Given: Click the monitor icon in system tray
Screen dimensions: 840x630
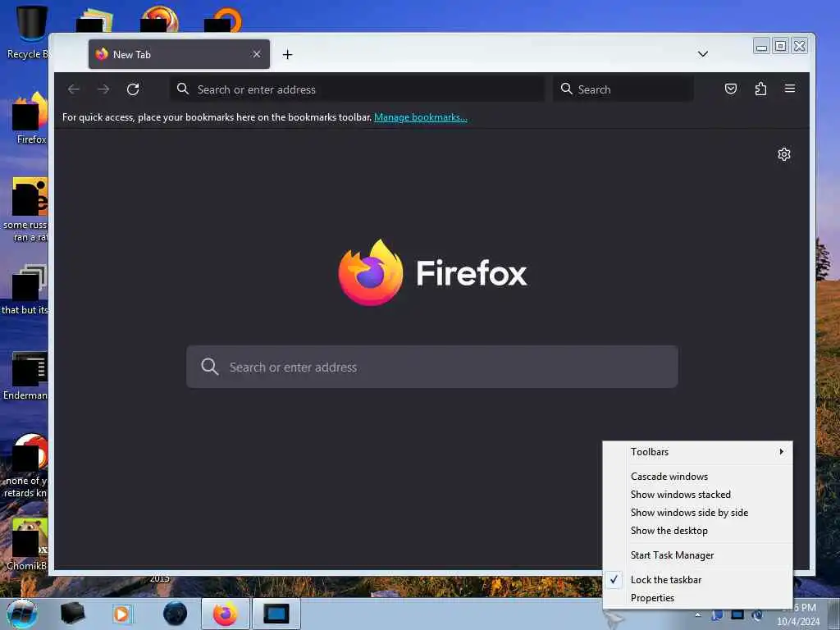Looking at the screenshot, I should [x=737, y=614].
